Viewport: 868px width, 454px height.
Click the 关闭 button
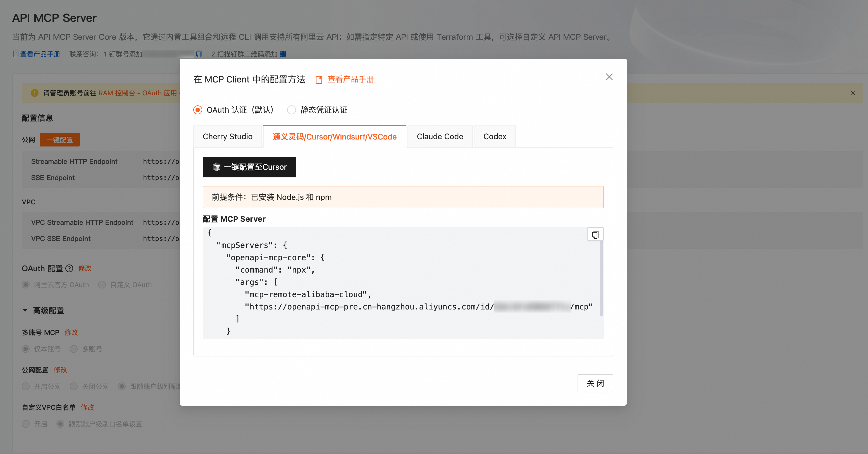click(595, 383)
